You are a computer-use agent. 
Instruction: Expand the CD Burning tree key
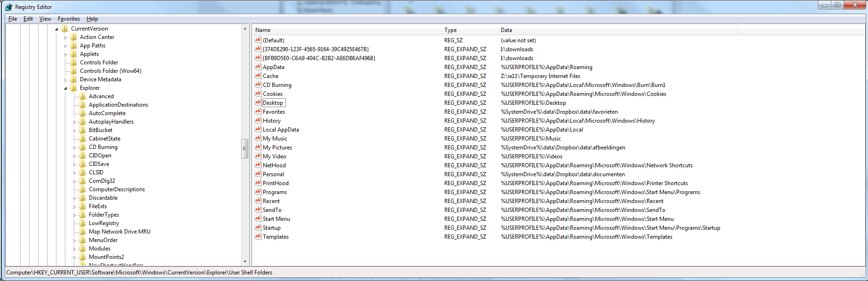pos(75,148)
